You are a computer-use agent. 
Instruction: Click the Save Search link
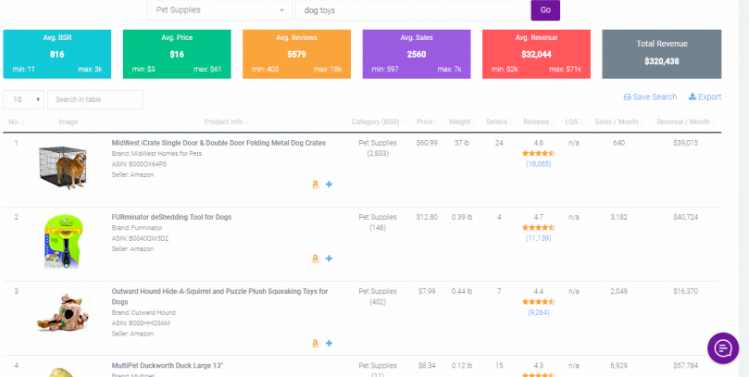click(x=650, y=97)
